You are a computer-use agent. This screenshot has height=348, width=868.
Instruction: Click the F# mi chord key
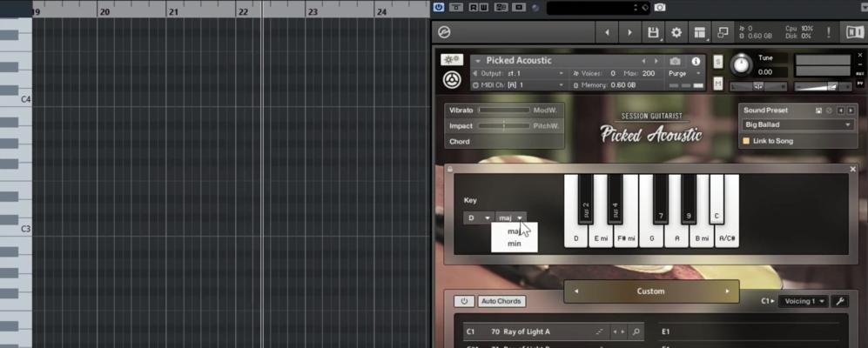pyautogui.click(x=626, y=238)
